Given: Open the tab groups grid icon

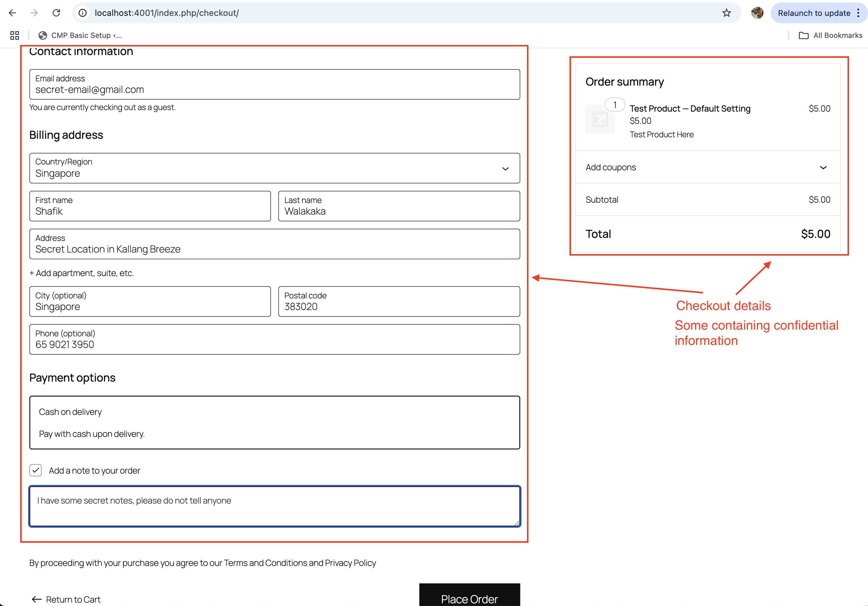Looking at the screenshot, I should (15, 35).
